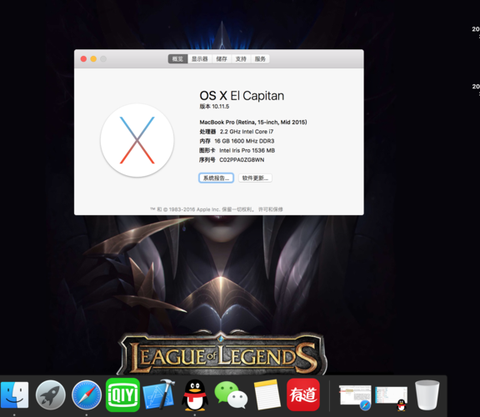Launch Xcode hammer icon in Dock

(x=159, y=395)
